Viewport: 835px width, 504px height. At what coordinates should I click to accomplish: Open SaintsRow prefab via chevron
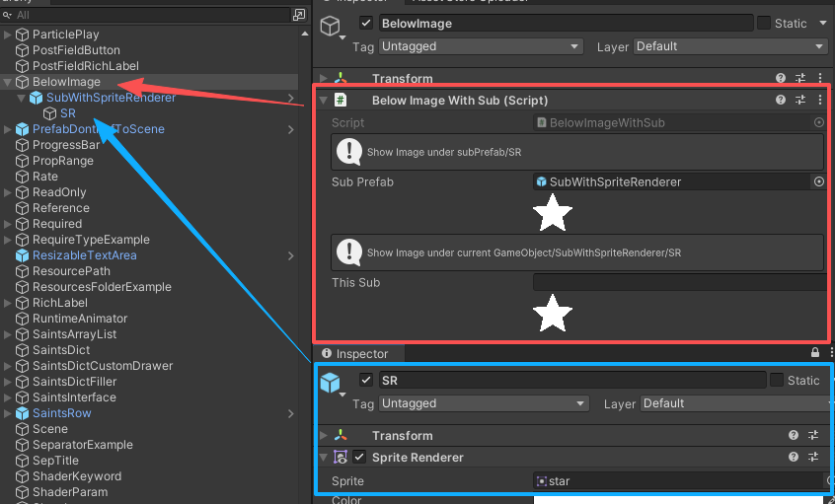point(291,413)
